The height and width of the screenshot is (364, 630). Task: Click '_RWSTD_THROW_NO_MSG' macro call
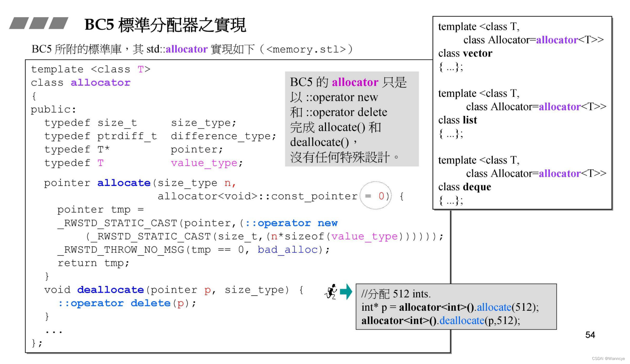(x=120, y=250)
